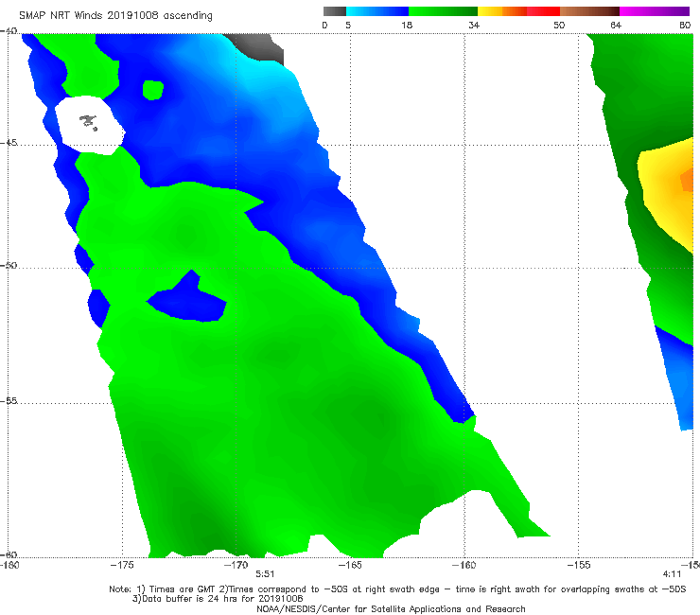Click the gray low-wind patch at swath top
This screenshot has width=700, height=615.
[256, 47]
